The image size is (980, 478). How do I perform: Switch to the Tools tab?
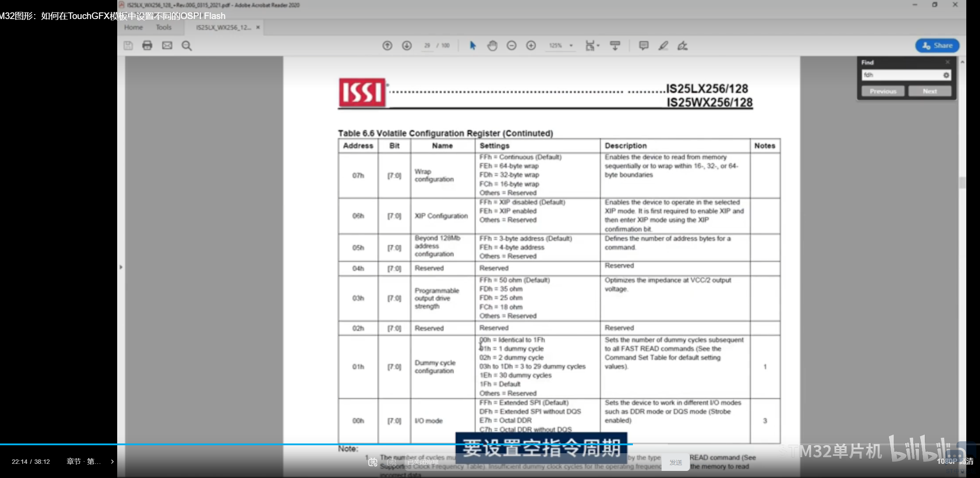coord(164,27)
